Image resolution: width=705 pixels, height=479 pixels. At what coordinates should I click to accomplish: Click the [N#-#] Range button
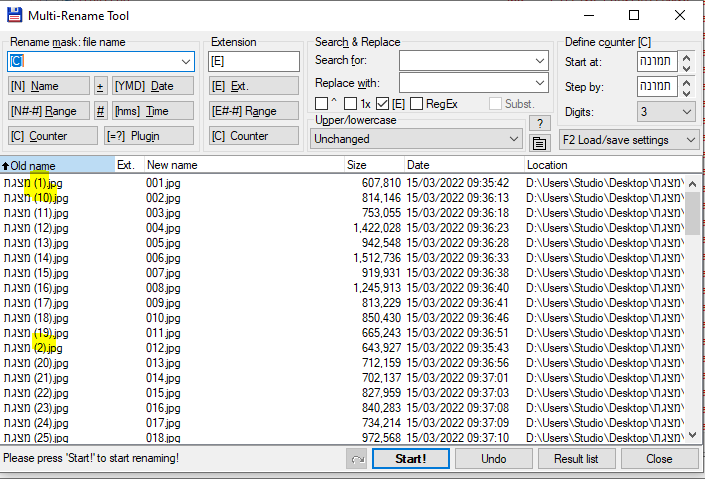tap(49, 111)
